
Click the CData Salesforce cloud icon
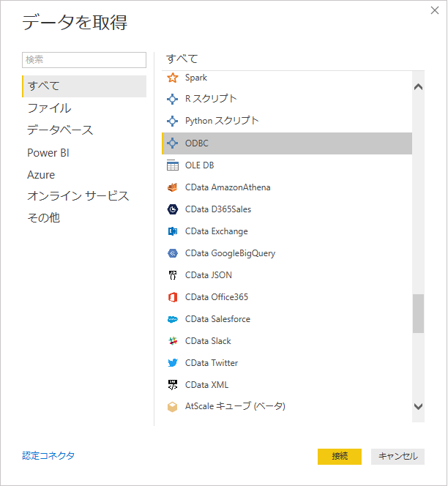pyautogui.click(x=173, y=319)
